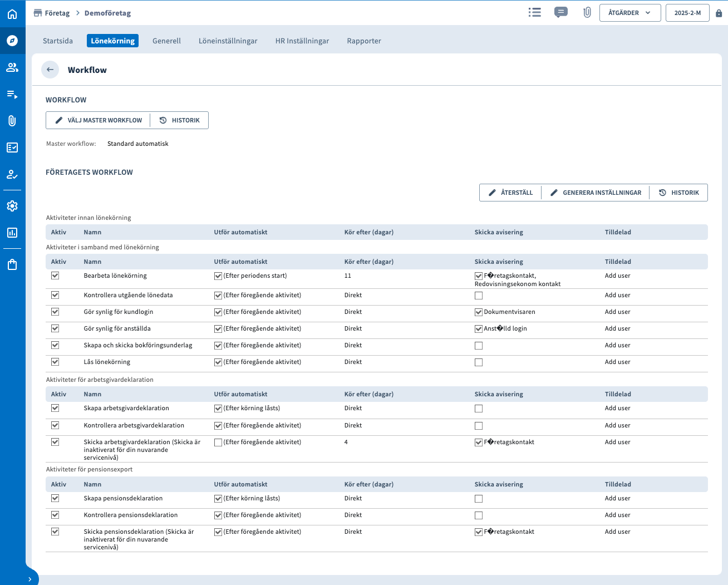Click the padlock icon in top bar
728x585 pixels.
pyautogui.click(x=719, y=13)
